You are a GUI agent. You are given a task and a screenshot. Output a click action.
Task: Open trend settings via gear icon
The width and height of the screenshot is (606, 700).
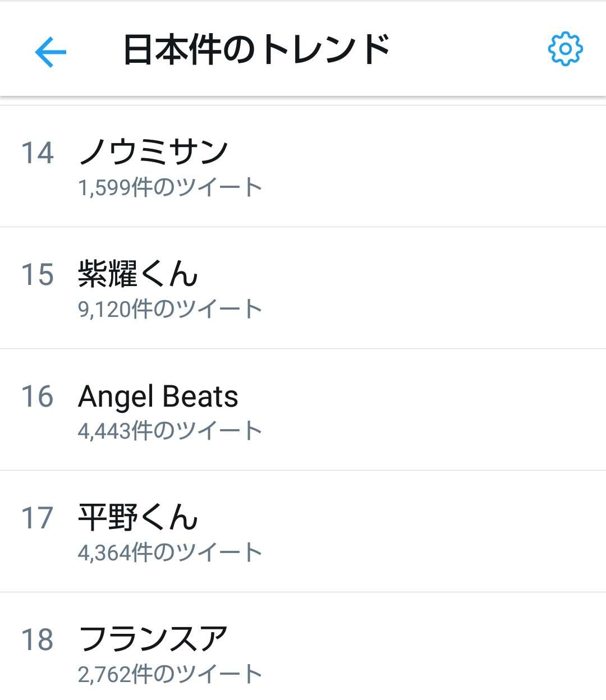tap(565, 49)
